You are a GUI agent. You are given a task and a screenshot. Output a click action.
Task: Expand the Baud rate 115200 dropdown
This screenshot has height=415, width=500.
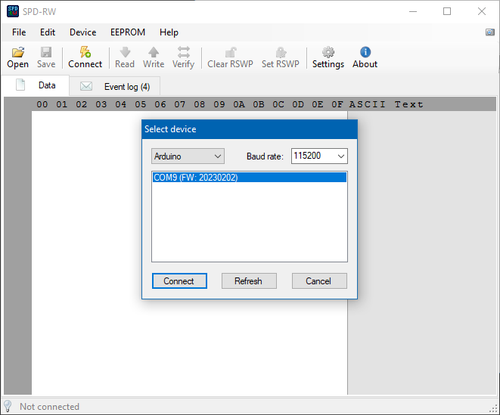click(319, 156)
